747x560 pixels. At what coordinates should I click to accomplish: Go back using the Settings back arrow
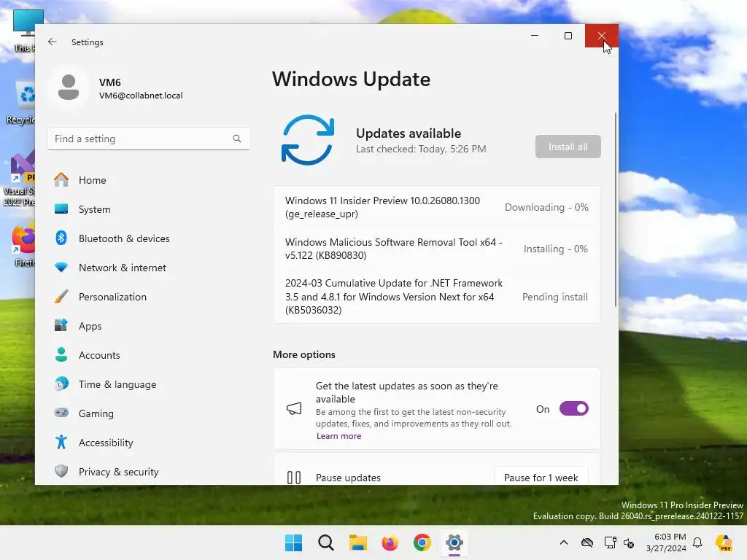(x=53, y=42)
